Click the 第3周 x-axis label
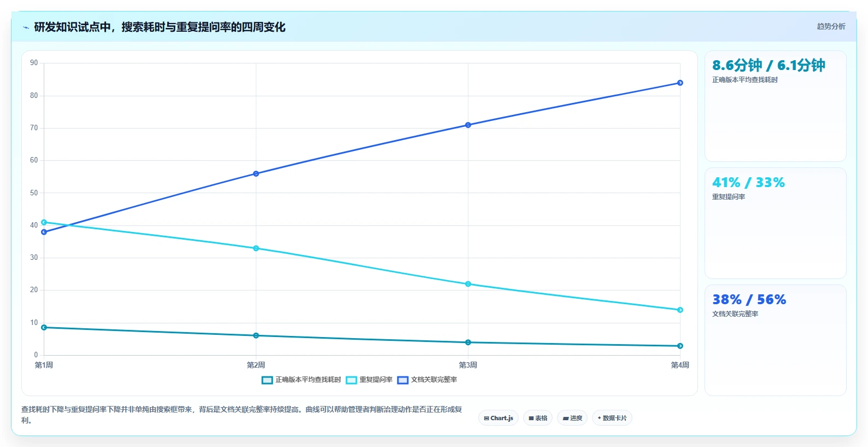Viewport: 868px width, 447px height. coord(468,365)
